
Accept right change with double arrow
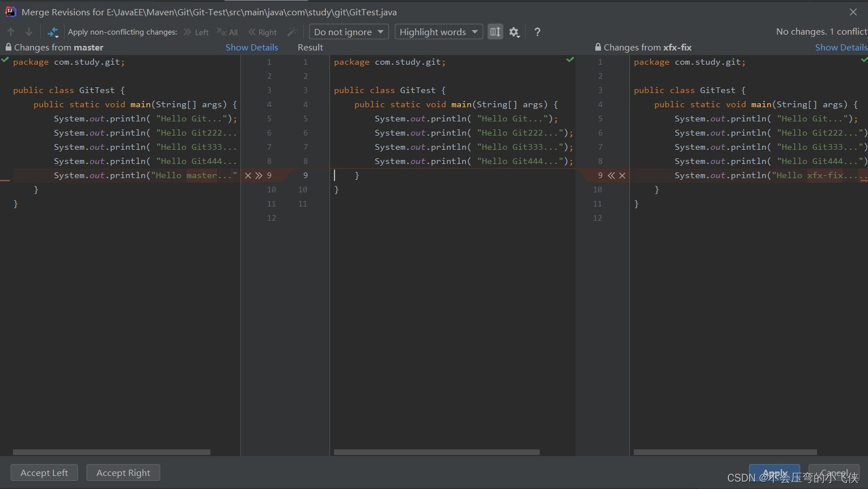click(x=611, y=176)
